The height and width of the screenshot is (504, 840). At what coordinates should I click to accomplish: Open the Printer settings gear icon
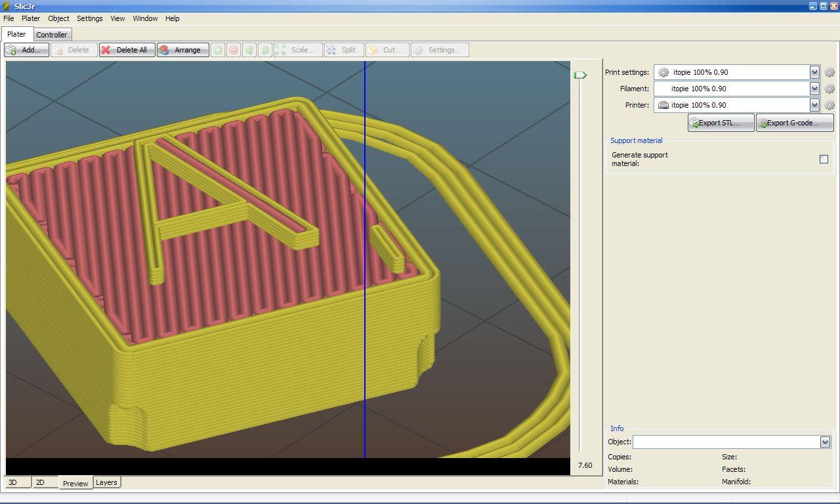coord(829,105)
